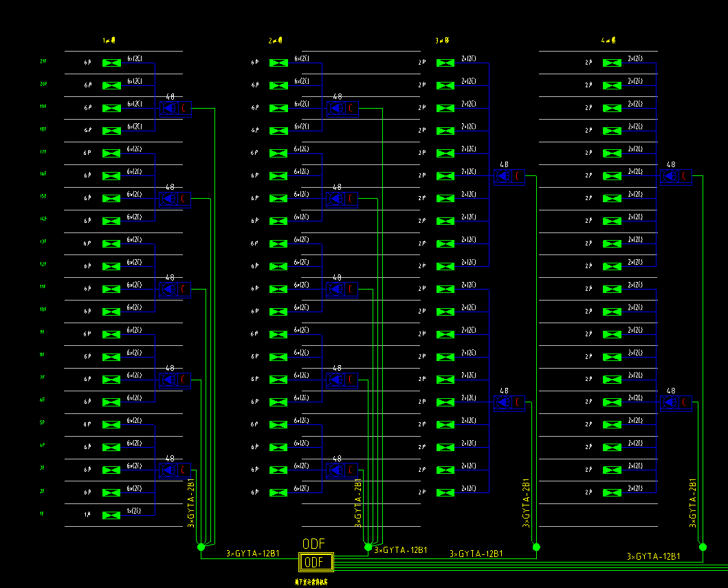Select the 21F floor label
The width and height of the screenshot is (728, 588).
tap(43, 62)
